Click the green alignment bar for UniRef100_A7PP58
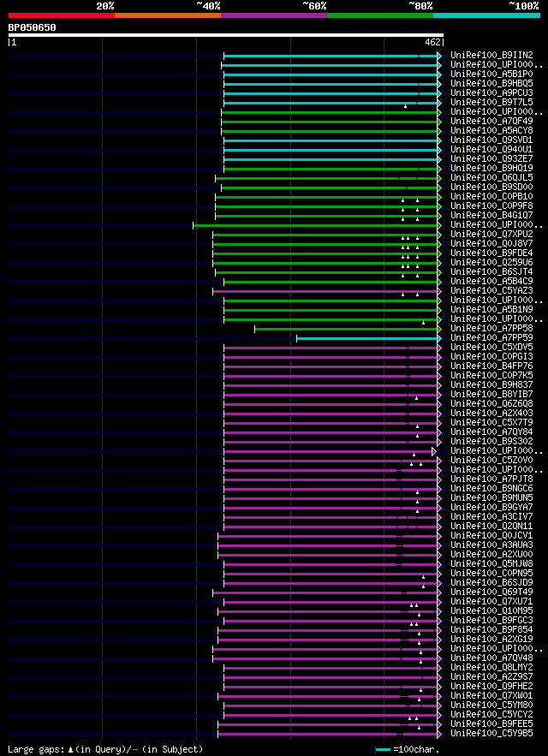 [x=347, y=330]
